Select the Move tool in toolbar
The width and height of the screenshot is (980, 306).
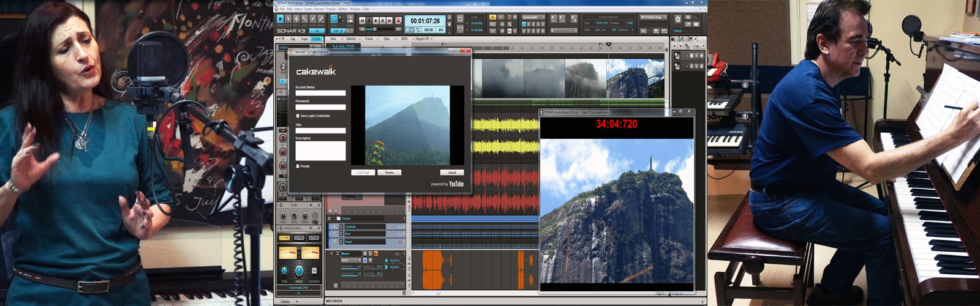coord(296,20)
